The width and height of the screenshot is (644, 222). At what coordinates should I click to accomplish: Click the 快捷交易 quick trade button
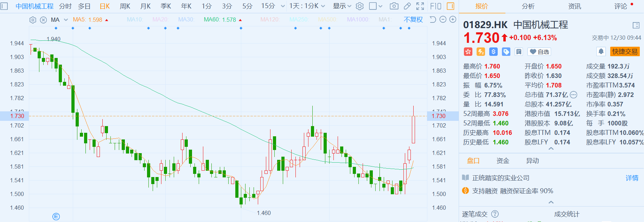[625, 52]
